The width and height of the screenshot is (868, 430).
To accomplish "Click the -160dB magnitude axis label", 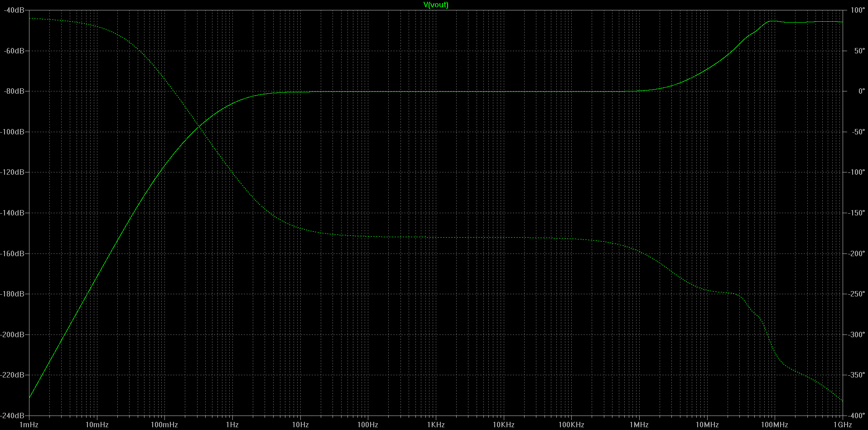I will tap(13, 253).
